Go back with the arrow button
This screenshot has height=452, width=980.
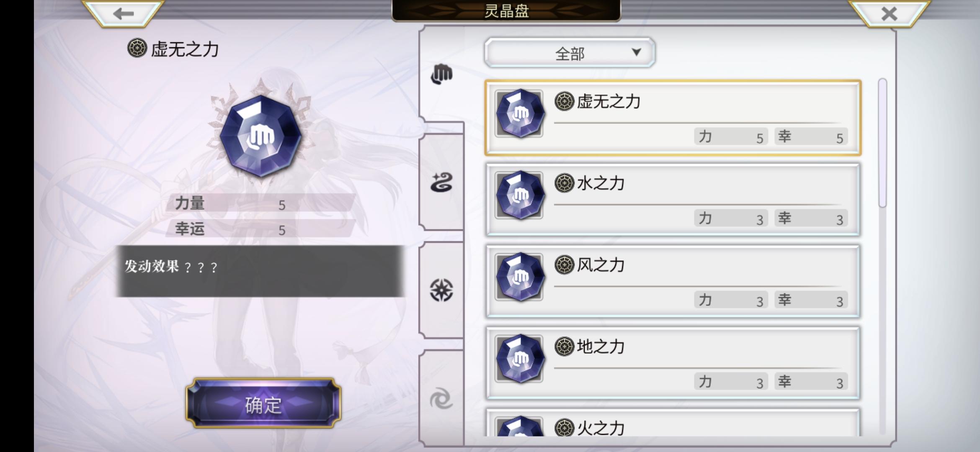123,13
